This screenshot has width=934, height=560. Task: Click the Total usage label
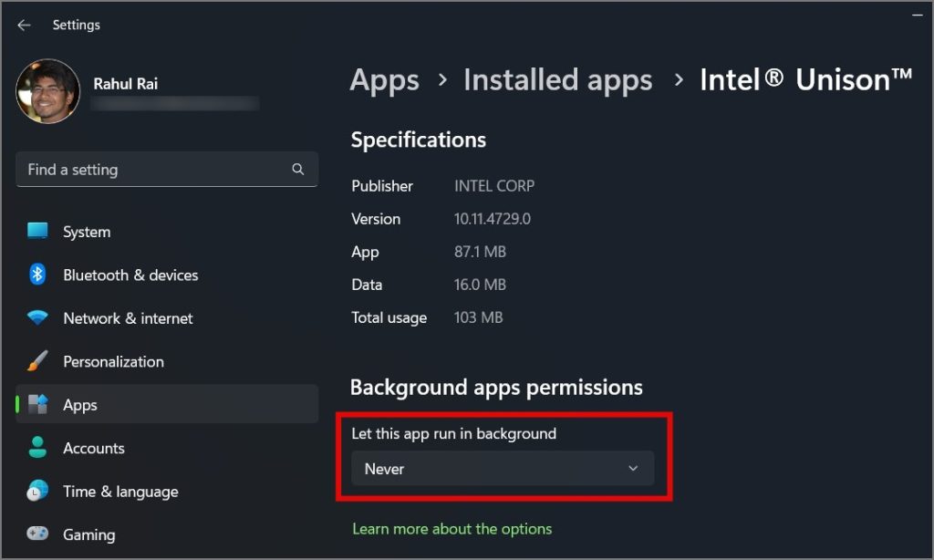[389, 317]
